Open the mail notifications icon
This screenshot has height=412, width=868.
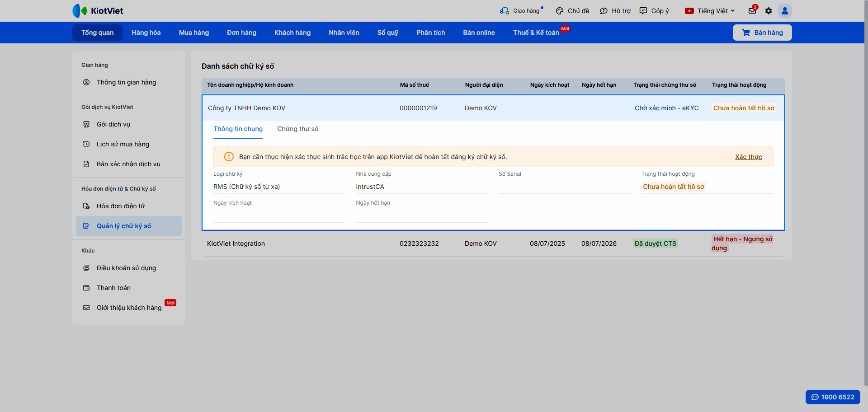tap(752, 11)
